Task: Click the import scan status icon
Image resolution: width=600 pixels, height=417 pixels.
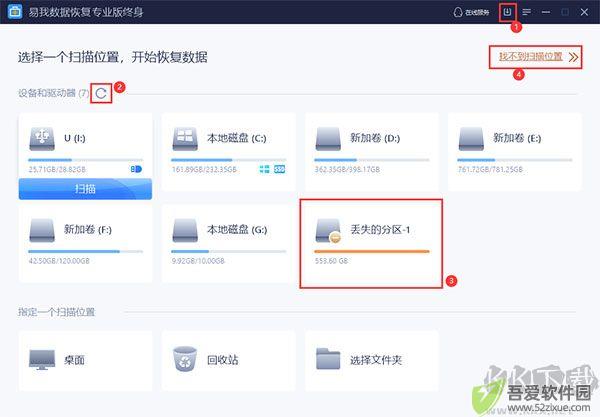Action: coord(507,12)
